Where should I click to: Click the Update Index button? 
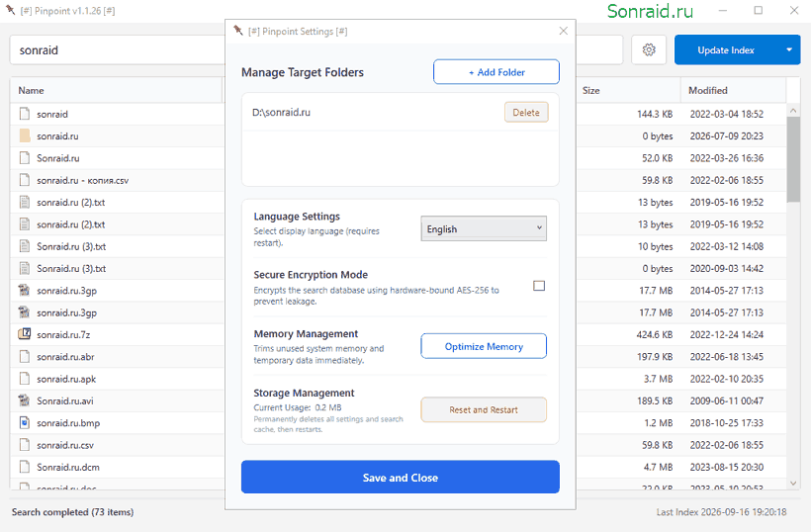[x=726, y=49]
